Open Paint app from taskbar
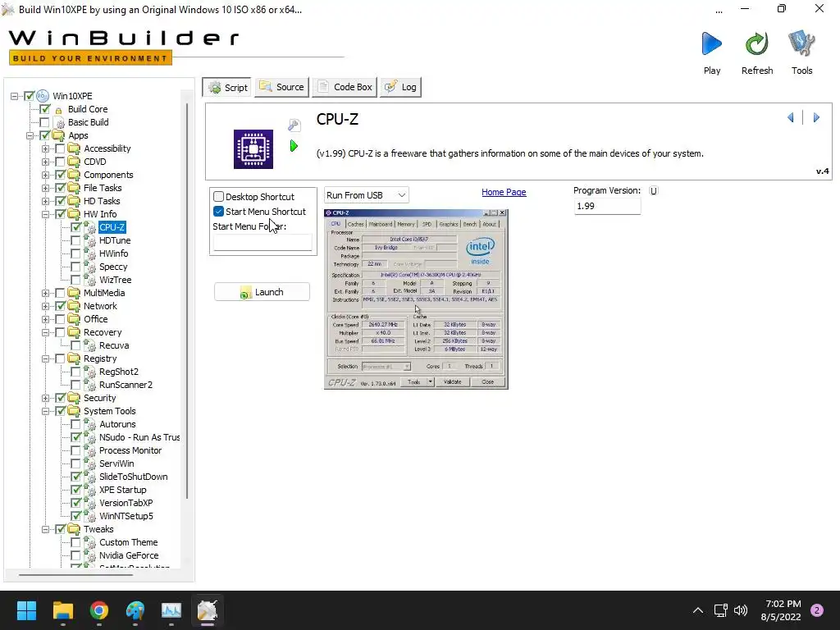Viewport: 840px width, 630px height. click(135, 610)
